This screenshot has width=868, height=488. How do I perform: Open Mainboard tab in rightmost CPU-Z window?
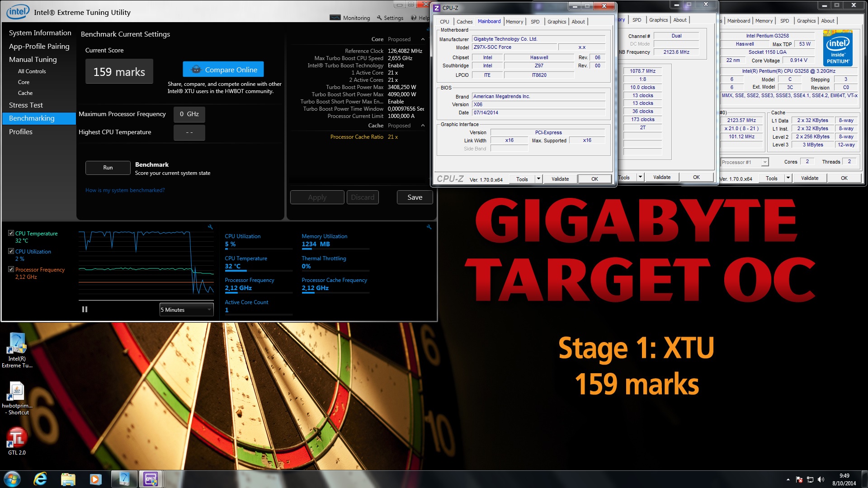[x=739, y=21]
